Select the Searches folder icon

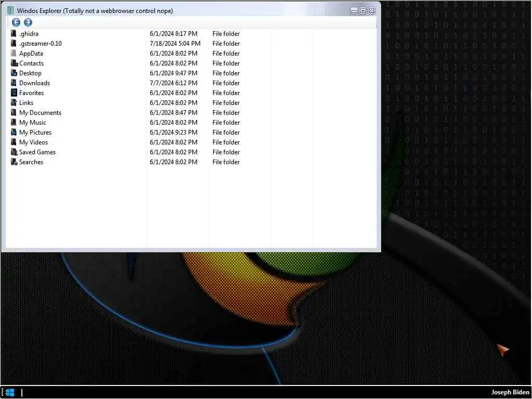click(14, 162)
